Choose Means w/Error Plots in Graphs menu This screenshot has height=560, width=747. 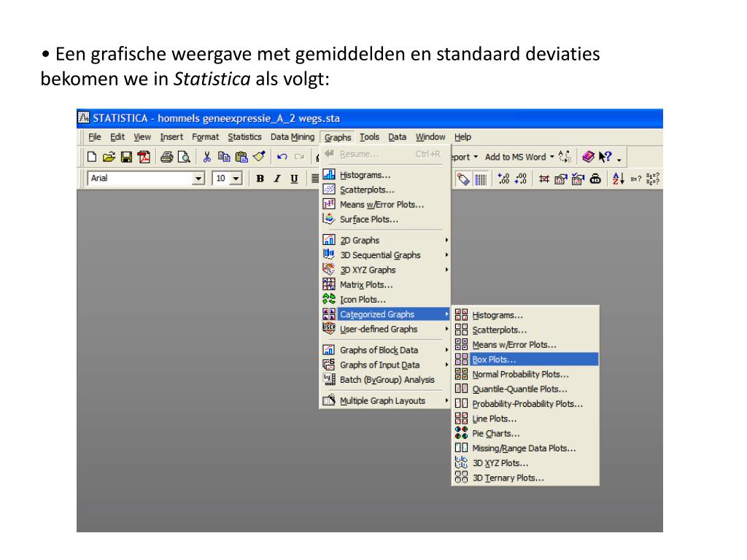point(385,204)
